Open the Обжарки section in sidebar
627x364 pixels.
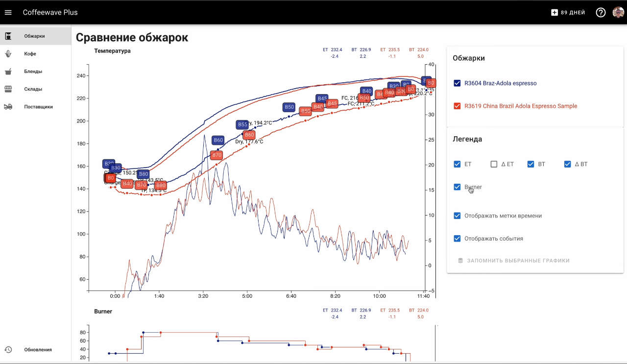click(x=34, y=36)
